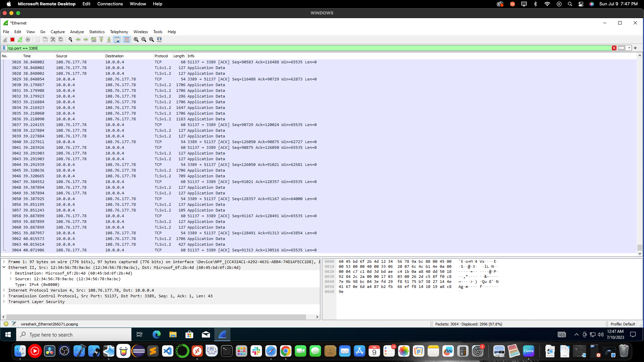Viewport: 644px width, 362px height.
Task: Open capture options gear icon
Action: click(28, 40)
